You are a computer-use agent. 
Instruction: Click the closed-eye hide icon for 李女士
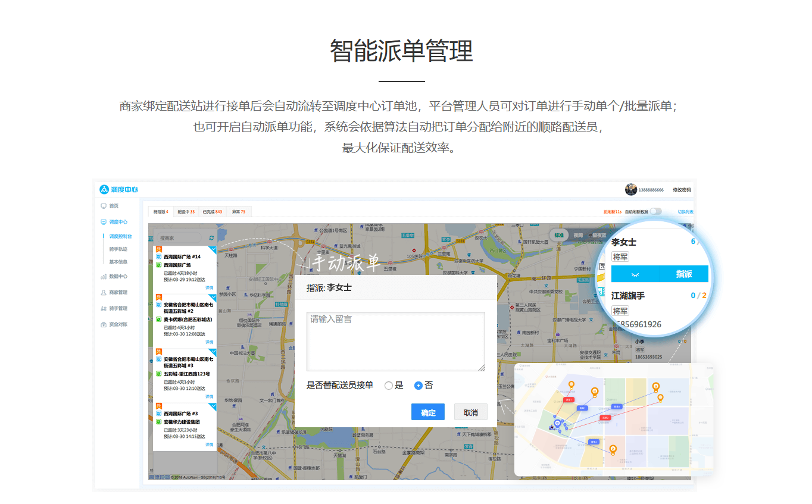635,274
